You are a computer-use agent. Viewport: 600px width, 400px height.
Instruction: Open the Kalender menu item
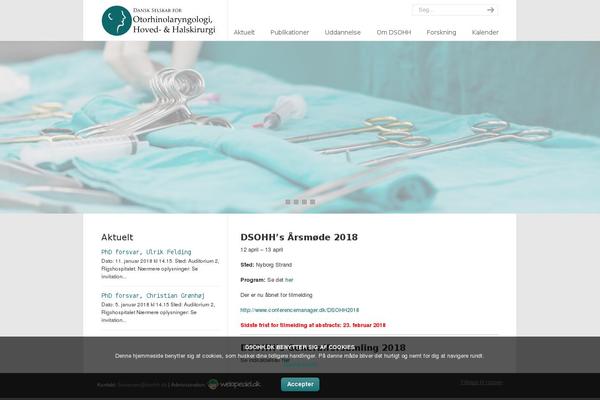pyautogui.click(x=485, y=33)
